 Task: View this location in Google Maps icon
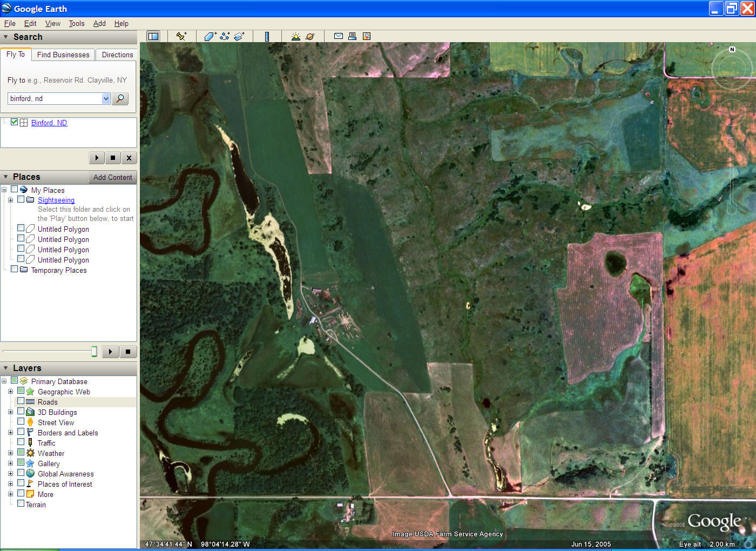[367, 36]
